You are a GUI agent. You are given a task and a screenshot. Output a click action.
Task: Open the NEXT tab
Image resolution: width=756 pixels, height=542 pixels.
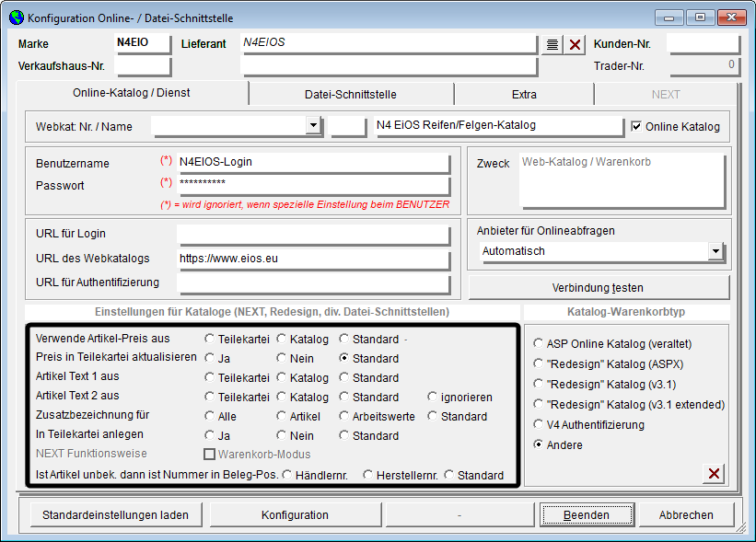point(666,95)
